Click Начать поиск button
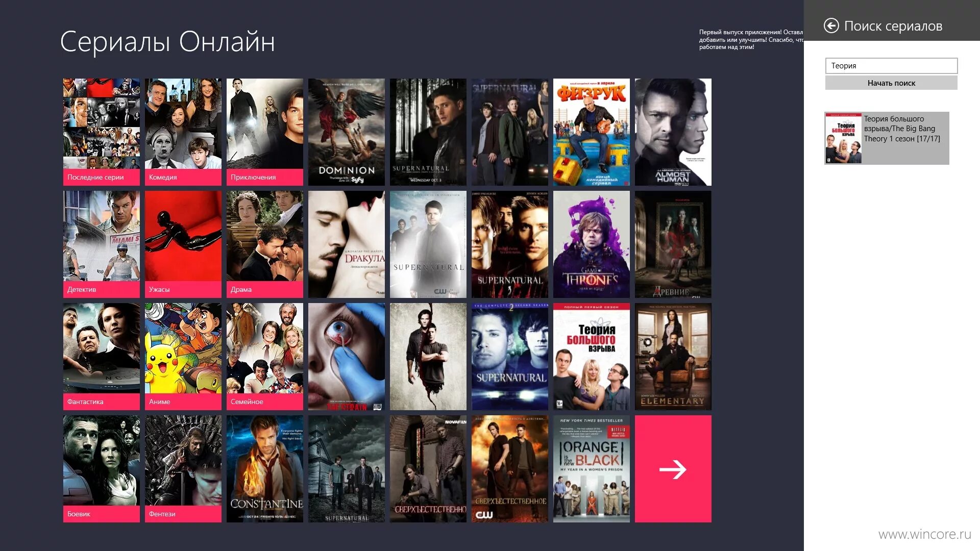The width and height of the screenshot is (980, 551). point(891,82)
